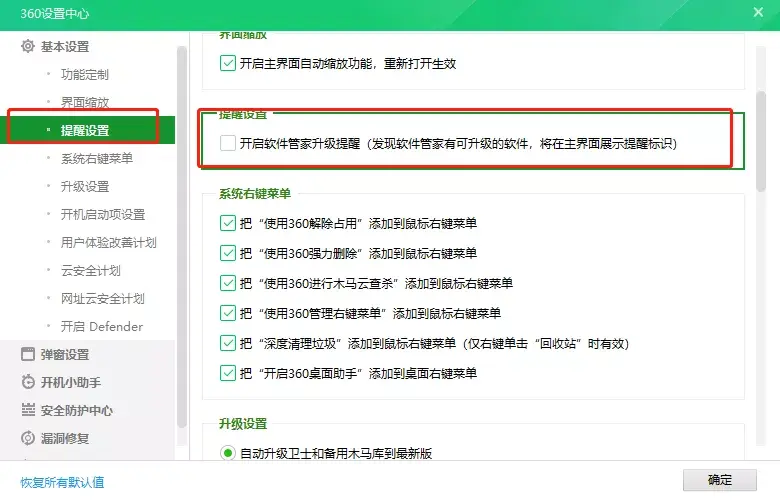This screenshot has width=780, height=500.
Task: Select 提醒设置 in the sidebar
Action: 88,130
